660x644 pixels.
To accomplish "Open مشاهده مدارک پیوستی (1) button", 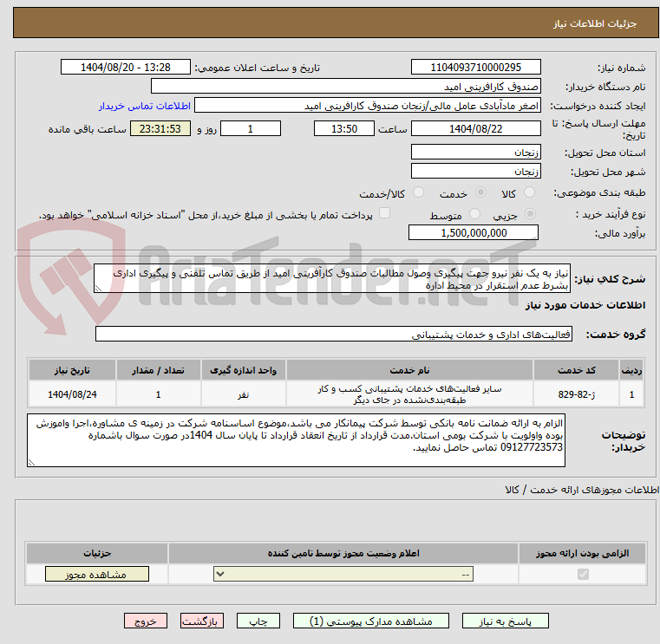I will pyautogui.click(x=371, y=621).
